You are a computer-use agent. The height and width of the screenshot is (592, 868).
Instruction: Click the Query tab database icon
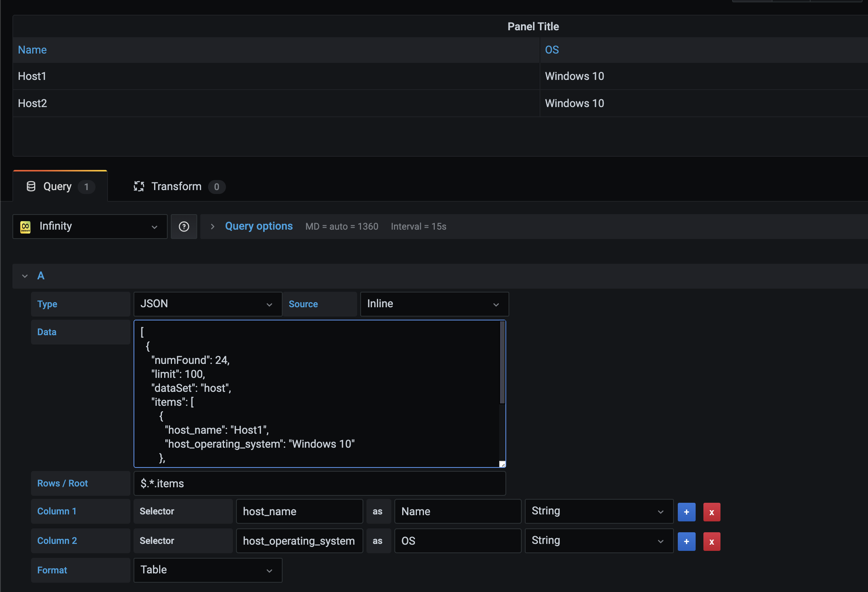31,186
